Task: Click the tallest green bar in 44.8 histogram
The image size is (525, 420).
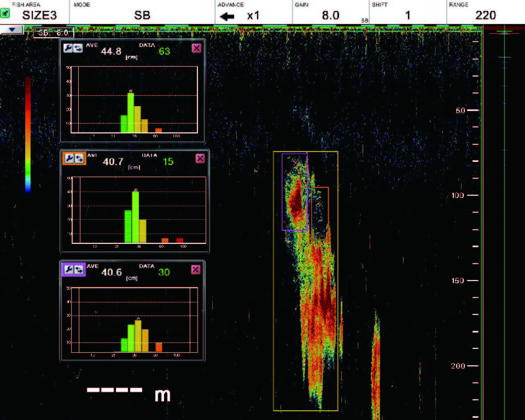Action: [x=131, y=113]
